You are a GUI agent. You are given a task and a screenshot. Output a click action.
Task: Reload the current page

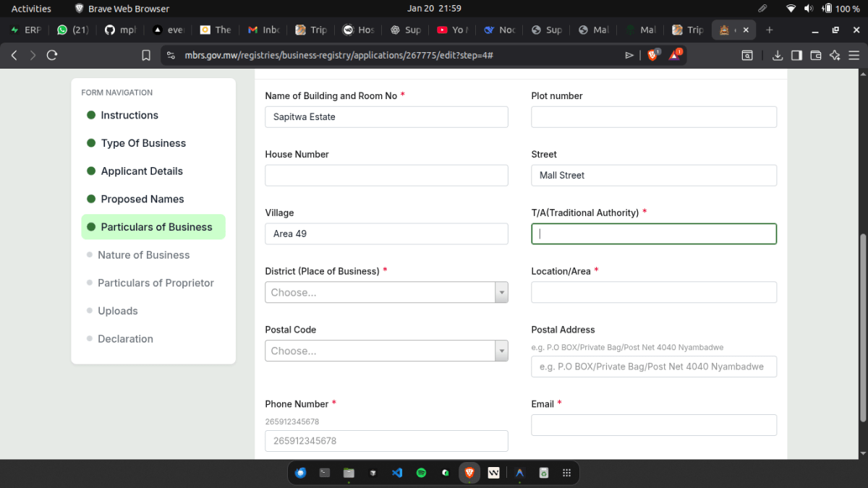[52, 55]
